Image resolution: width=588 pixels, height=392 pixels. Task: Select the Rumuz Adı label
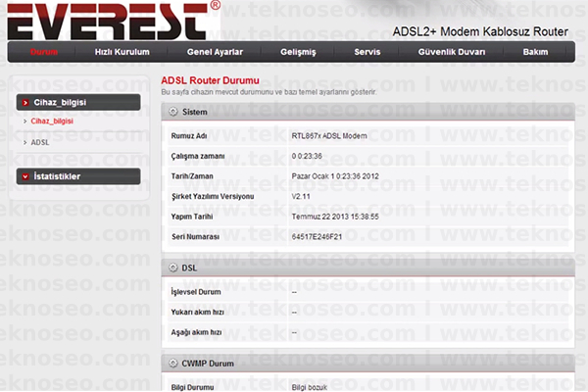[189, 136]
